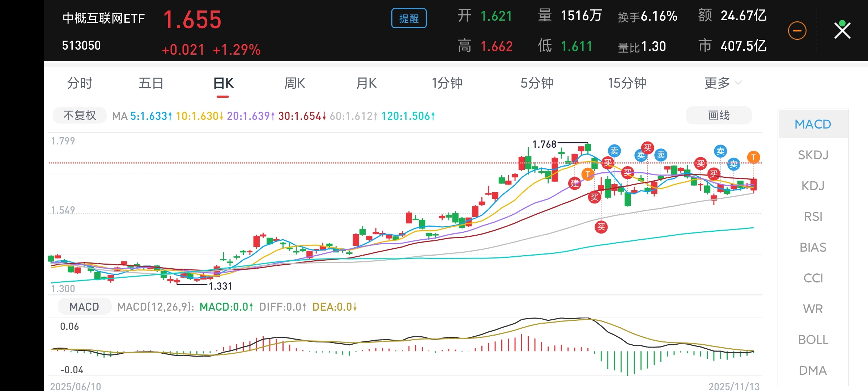Click the red 建 position marker on chart
This screenshot has width=868, height=391.
pyautogui.click(x=575, y=183)
